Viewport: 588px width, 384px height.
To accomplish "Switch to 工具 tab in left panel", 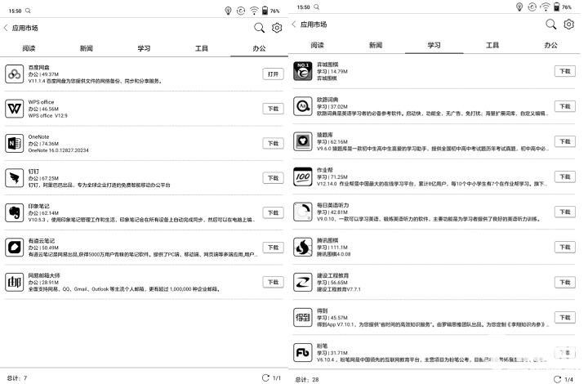I will [x=202, y=48].
